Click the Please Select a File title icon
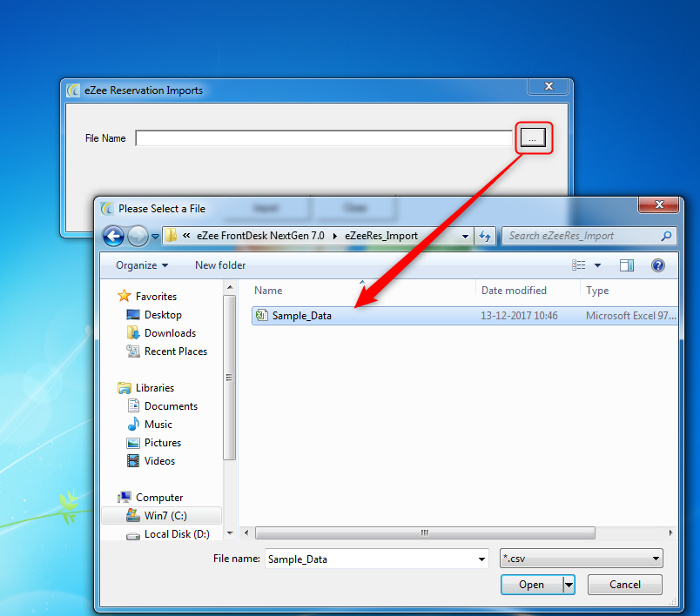Image resolution: width=700 pixels, height=616 pixels. (107, 209)
